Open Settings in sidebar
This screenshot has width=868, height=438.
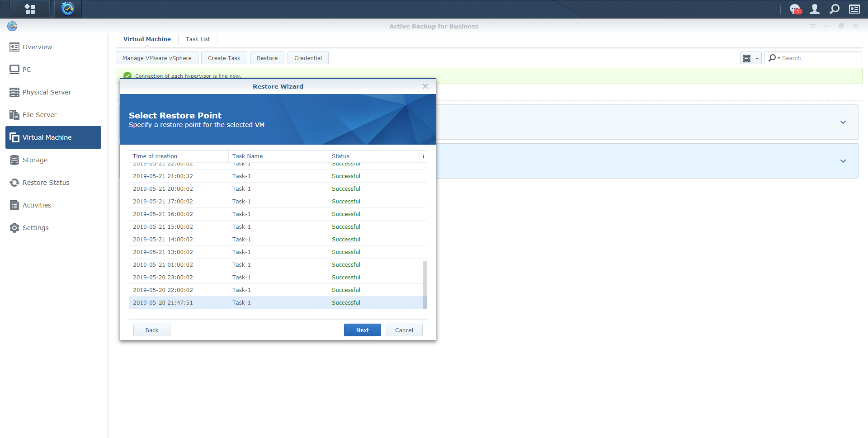pos(53,228)
